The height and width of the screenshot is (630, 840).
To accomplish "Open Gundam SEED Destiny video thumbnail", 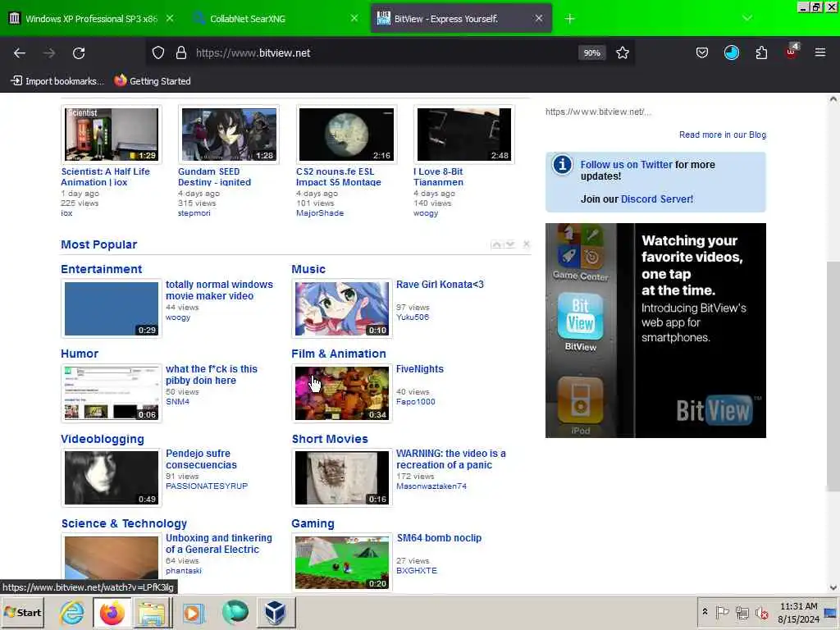I will click(229, 135).
